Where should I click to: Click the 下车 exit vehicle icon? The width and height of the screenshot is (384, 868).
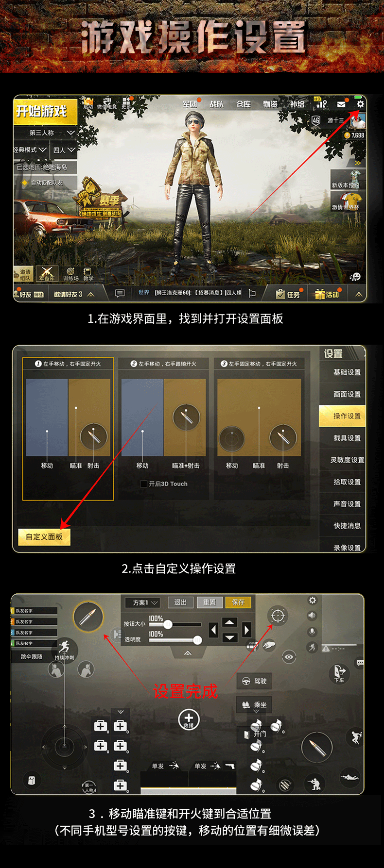pyautogui.click(x=339, y=673)
